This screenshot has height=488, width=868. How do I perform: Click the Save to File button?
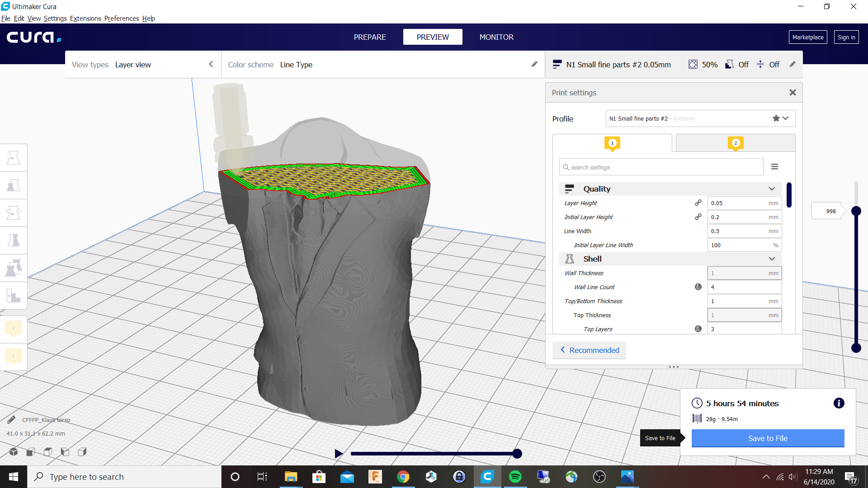pyautogui.click(x=768, y=438)
